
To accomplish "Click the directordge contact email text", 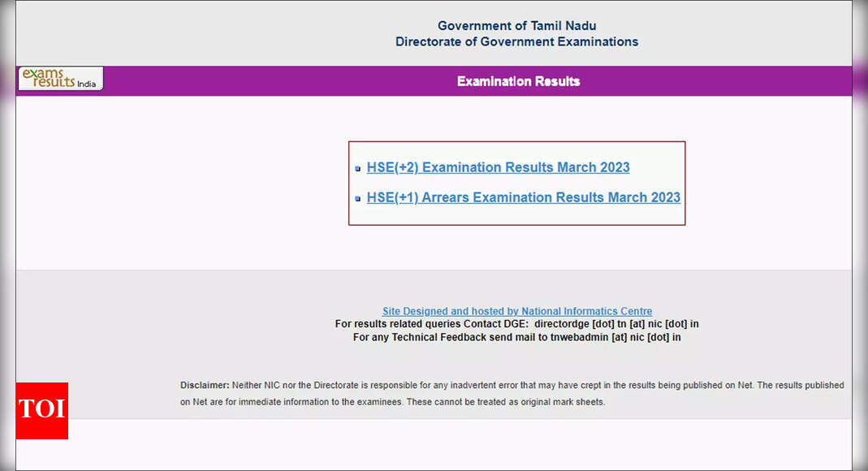I will point(616,324).
